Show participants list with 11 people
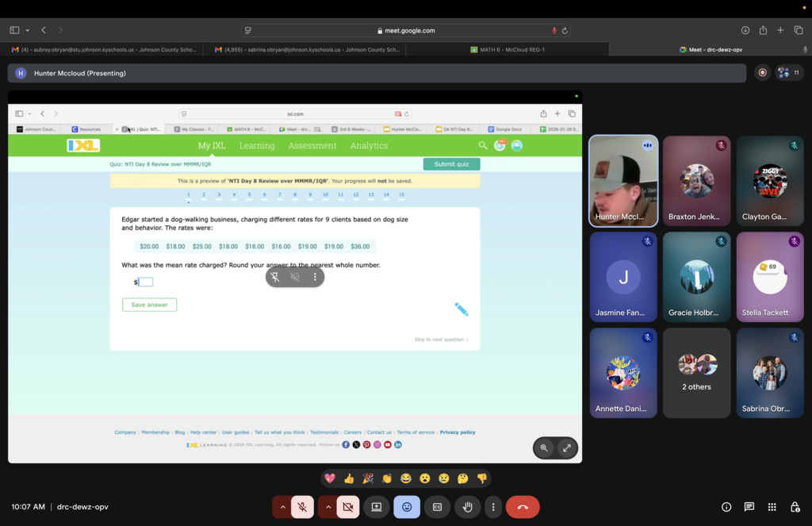Image resolution: width=812 pixels, height=526 pixels. point(789,73)
